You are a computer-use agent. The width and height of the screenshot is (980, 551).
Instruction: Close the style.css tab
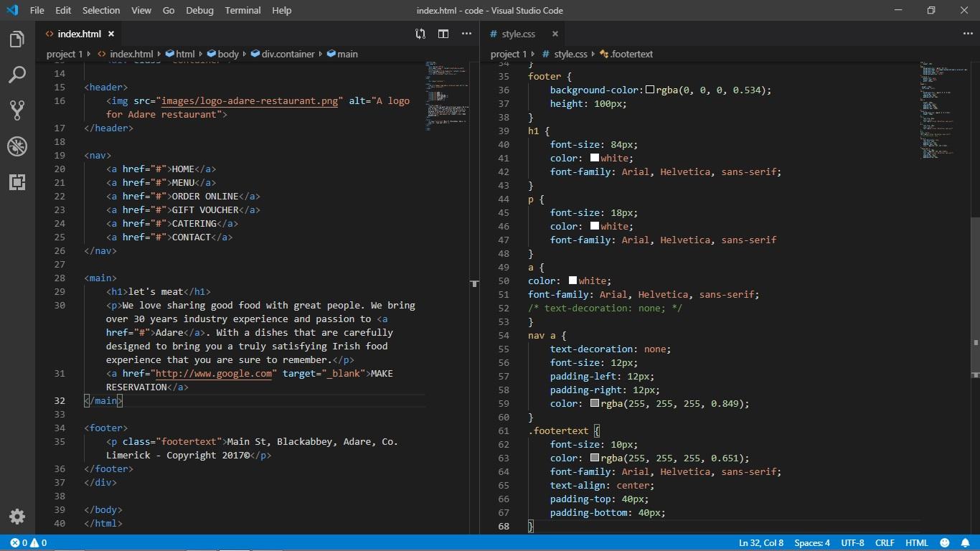click(x=555, y=34)
